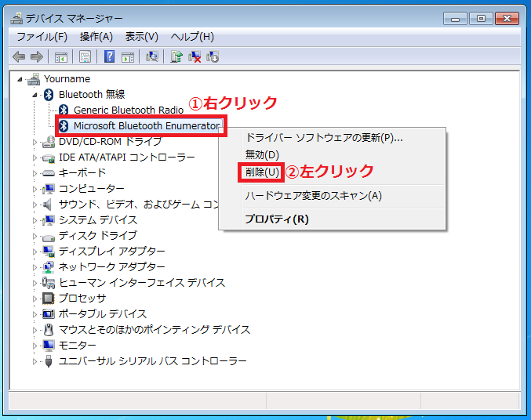Click the Forward arrow toolbar icon
This screenshot has width=531, height=420.
point(37,56)
